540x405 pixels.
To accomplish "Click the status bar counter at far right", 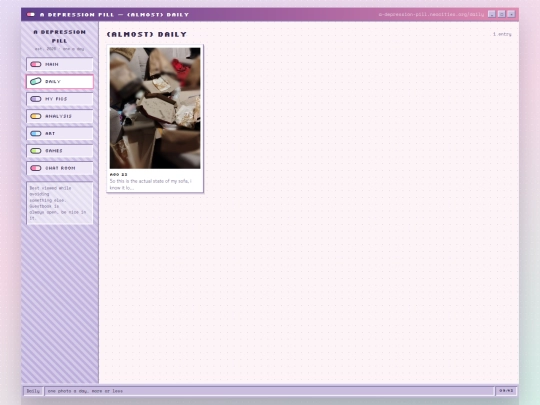I will tap(506, 391).
